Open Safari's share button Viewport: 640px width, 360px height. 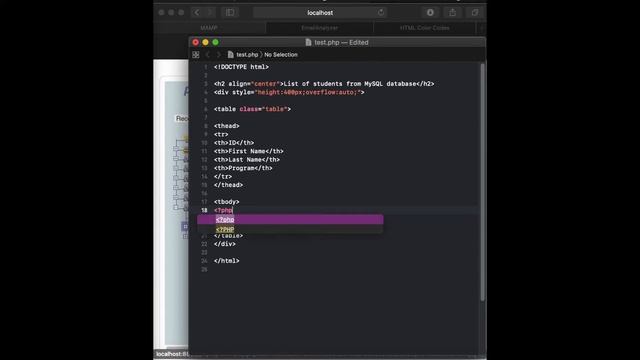[x=453, y=13]
